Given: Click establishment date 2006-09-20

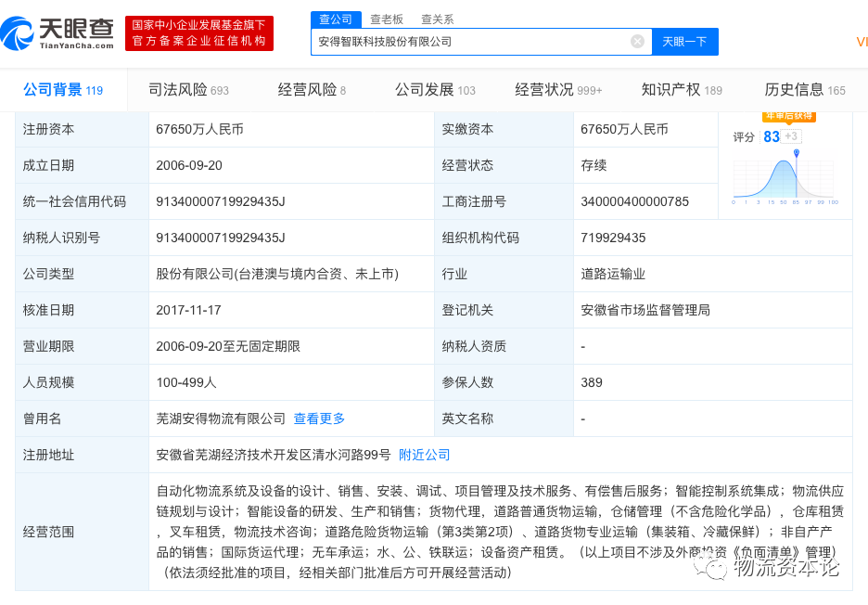Looking at the screenshot, I should [189, 166].
